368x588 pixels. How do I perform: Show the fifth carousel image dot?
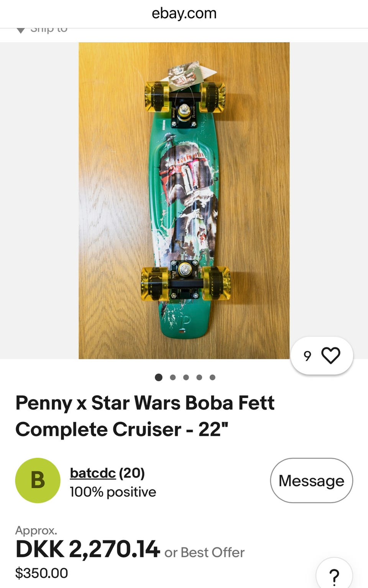212,377
